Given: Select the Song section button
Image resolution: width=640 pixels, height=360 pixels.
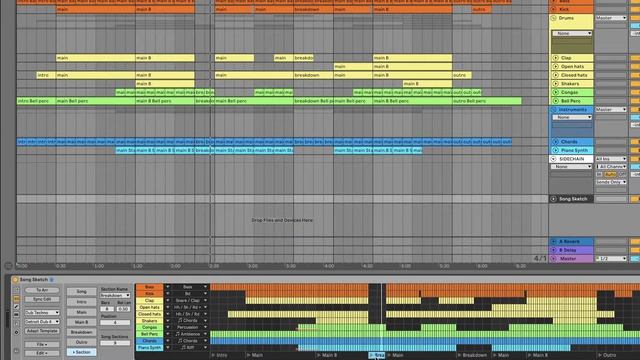Looking at the screenshot, I should click(x=82, y=291).
